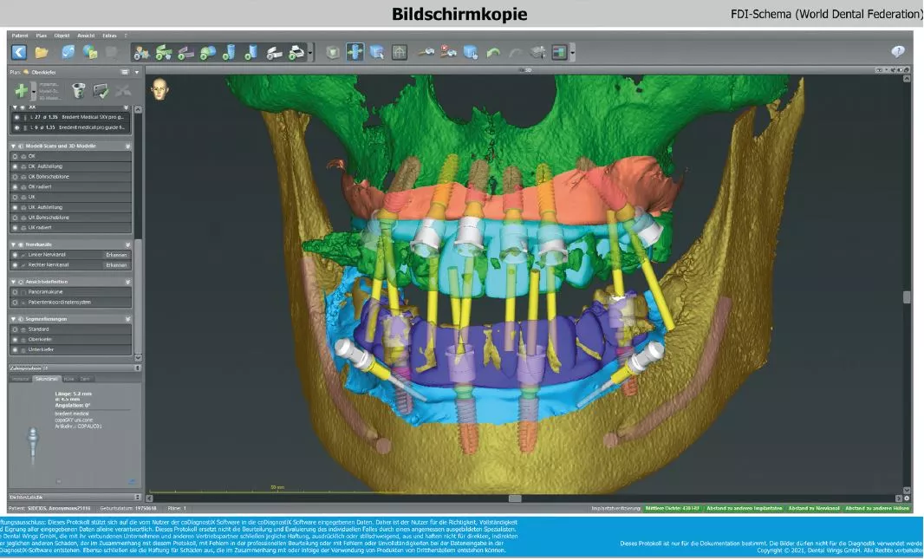Screen dimensions: 924x560
Task: Click the blue back arrow button
Action: click(x=18, y=52)
